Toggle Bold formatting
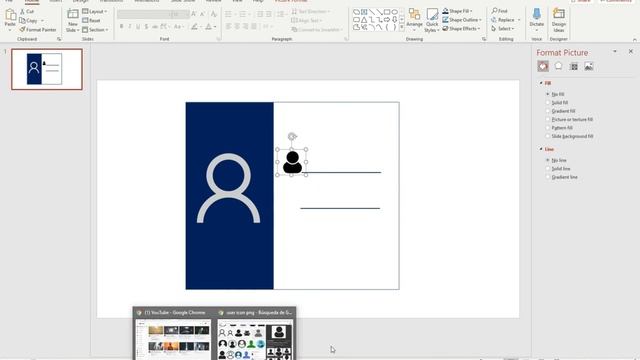The height and width of the screenshot is (360, 640). click(x=121, y=27)
